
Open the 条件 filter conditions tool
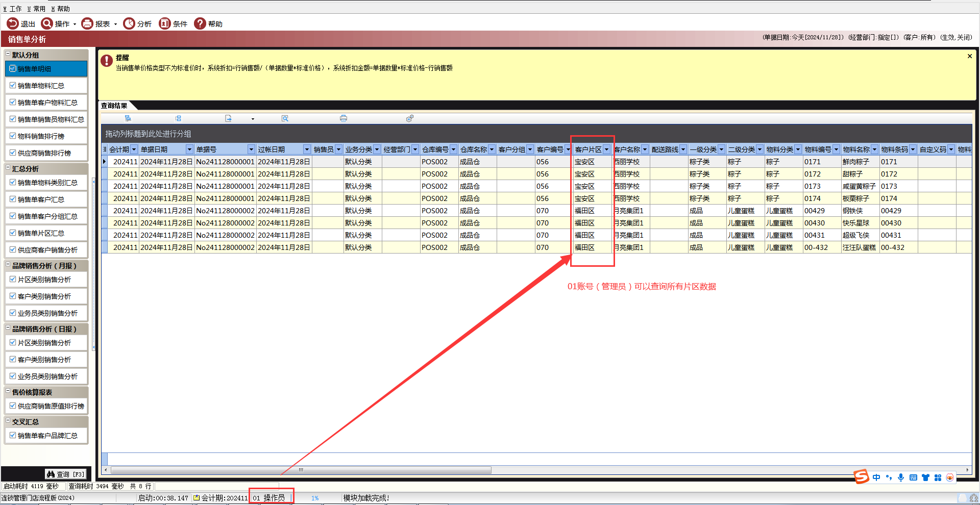coord(165,23)
